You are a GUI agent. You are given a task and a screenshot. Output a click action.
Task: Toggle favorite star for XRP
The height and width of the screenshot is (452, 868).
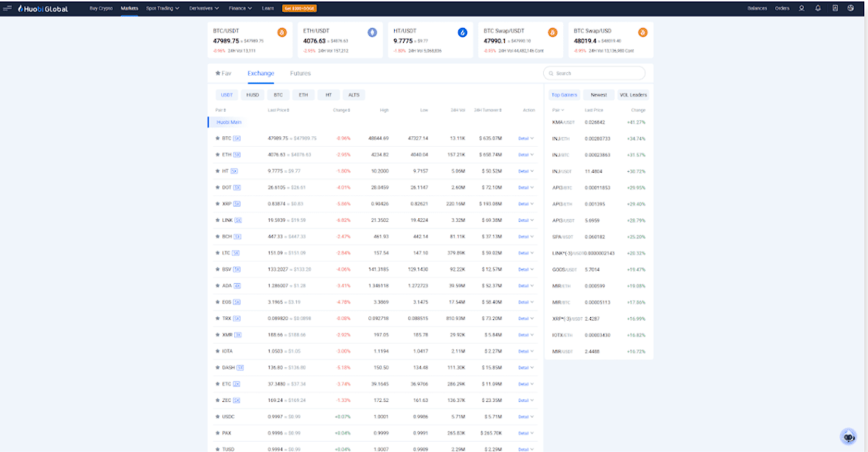[x=217, y=204]
